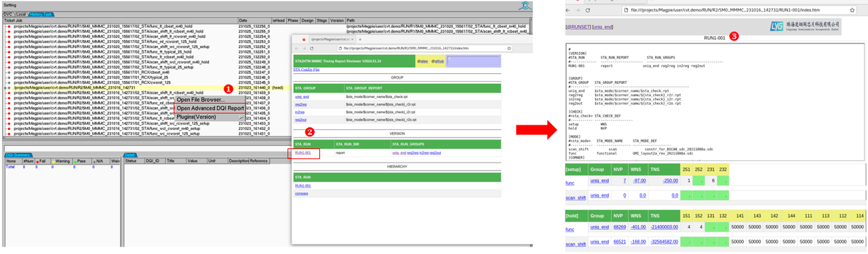Viewport: 868px width, 254px height.
Task: Click the Path column header
Action: [437, 20]
